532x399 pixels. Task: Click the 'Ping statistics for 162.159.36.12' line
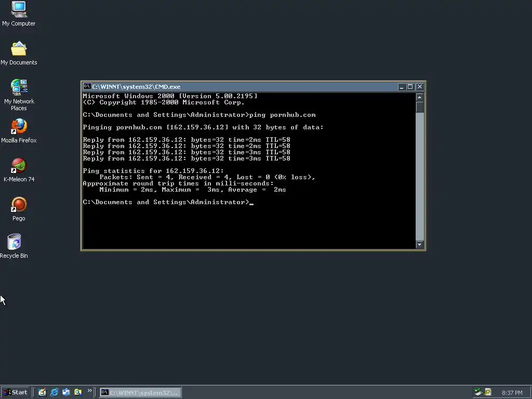[153, 170]
